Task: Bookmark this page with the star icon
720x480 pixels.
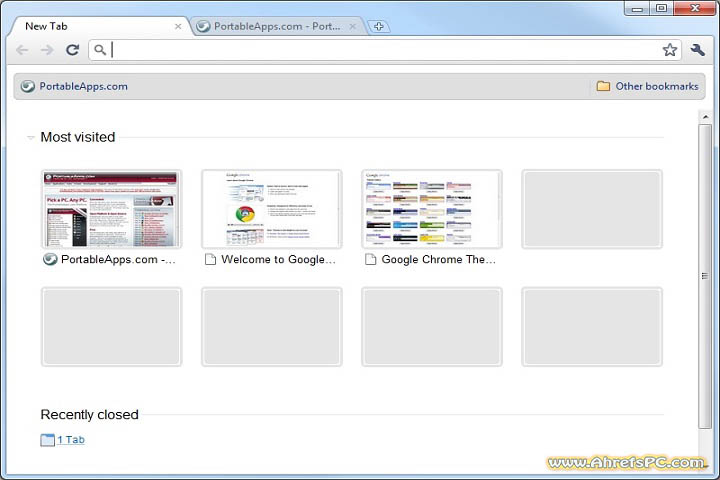Action: [x=669, y=50]
